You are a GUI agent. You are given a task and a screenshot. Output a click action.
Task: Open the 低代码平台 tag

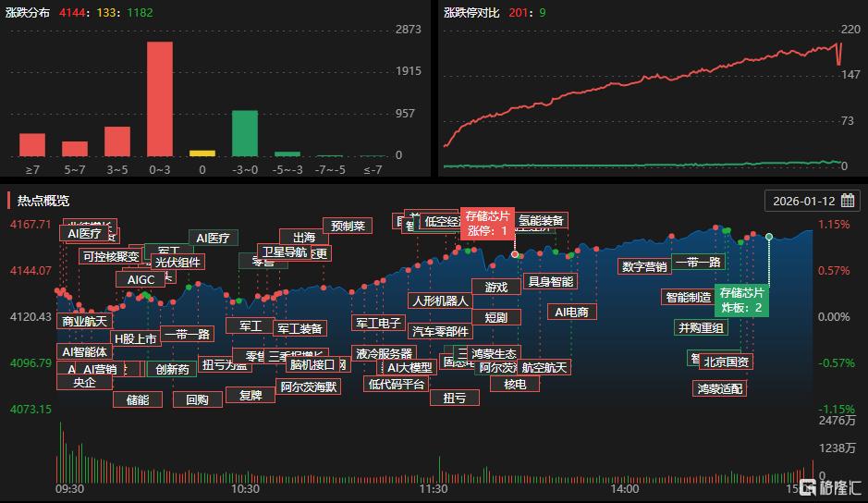pos(397,384)
